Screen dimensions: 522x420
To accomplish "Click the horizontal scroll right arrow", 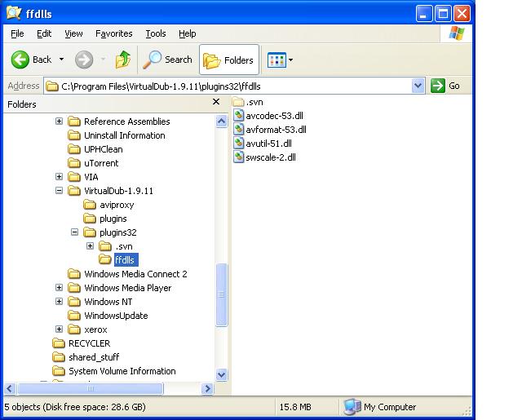I will [x=208, y=388].
